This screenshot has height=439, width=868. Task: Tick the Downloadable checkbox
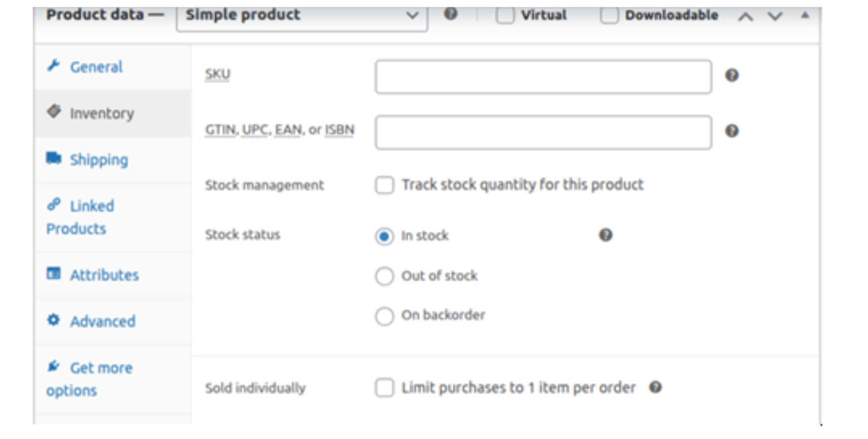(x=609, y=15)
